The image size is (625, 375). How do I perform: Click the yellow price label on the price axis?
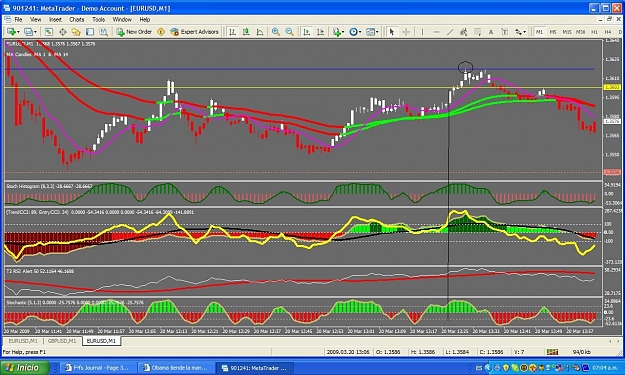point(612,87)
